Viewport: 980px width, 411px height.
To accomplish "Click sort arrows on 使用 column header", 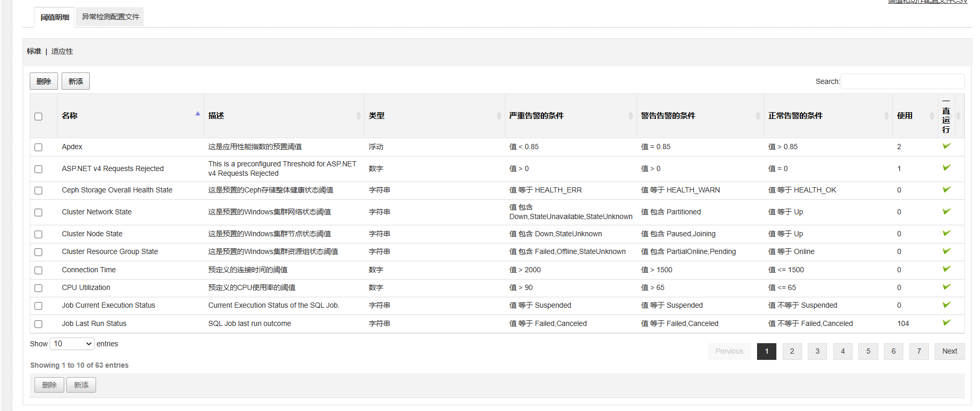I will 931,116.
